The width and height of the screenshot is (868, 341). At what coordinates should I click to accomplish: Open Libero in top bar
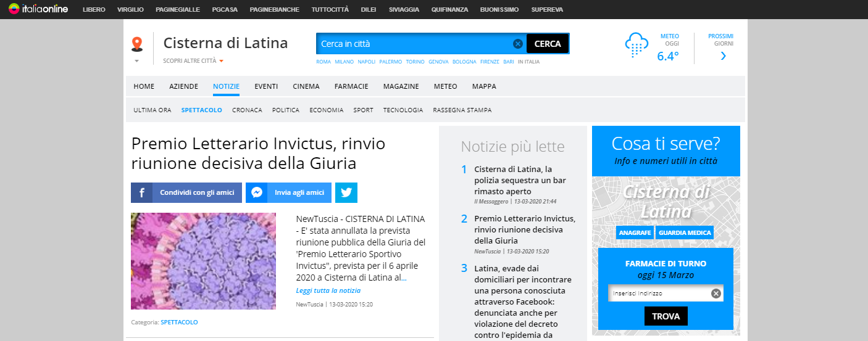(94, 10)
